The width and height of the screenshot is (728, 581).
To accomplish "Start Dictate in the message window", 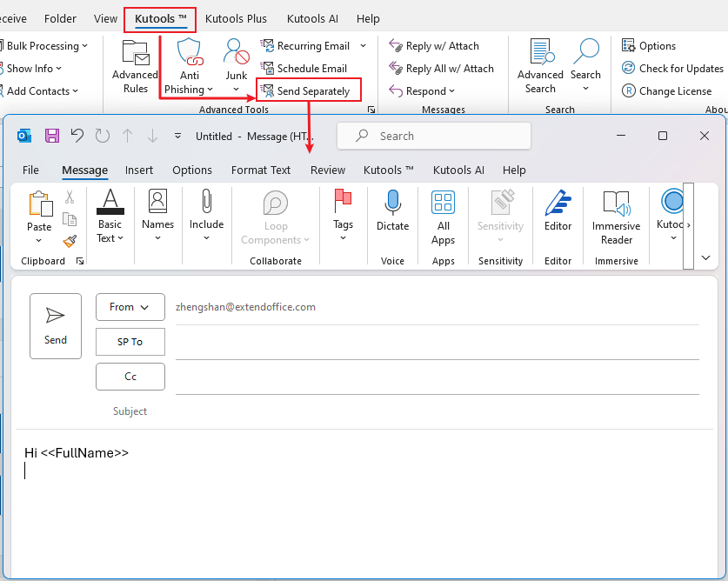I will (x=392, y=216).
